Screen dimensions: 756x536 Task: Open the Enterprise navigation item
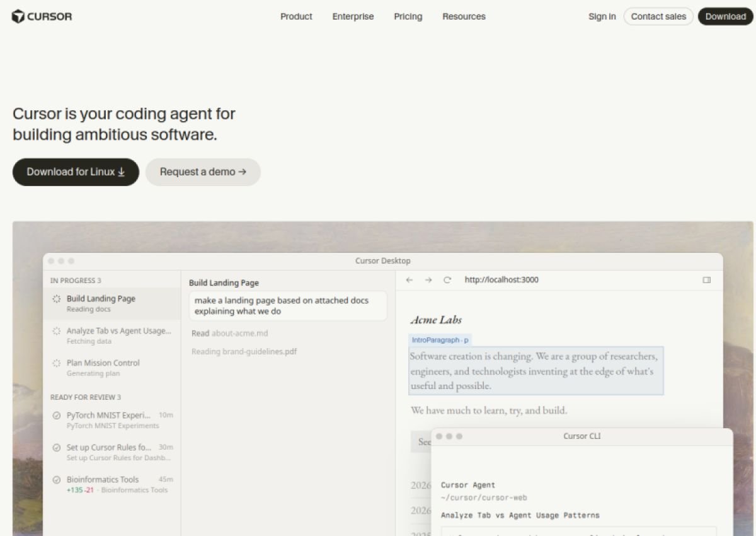click(x=353, y=16)
